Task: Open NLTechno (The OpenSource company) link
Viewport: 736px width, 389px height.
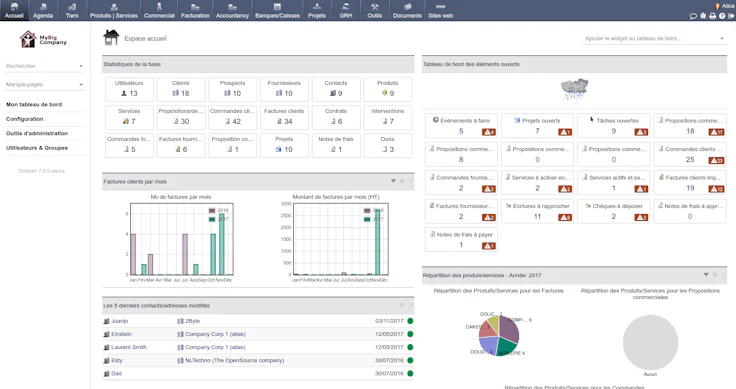Action: tap(234, 360)
